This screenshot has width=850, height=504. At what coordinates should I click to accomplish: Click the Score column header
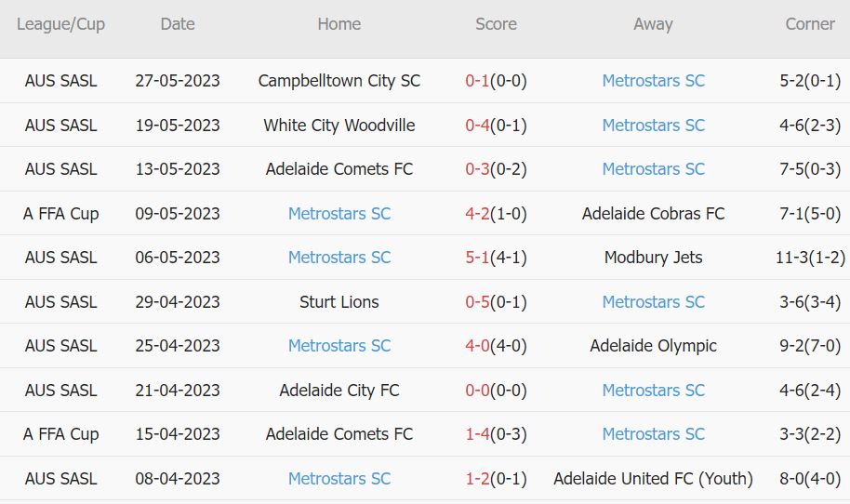click(x=496, y=25)
